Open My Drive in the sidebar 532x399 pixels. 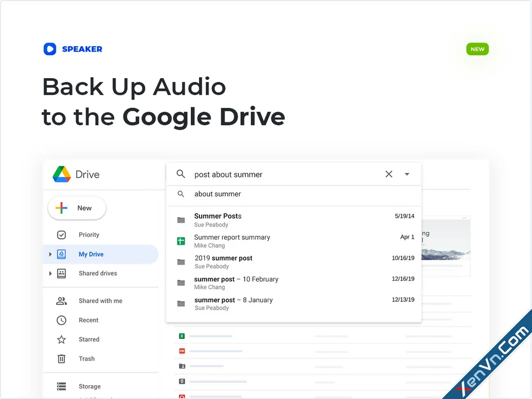(x=101, y=254)
